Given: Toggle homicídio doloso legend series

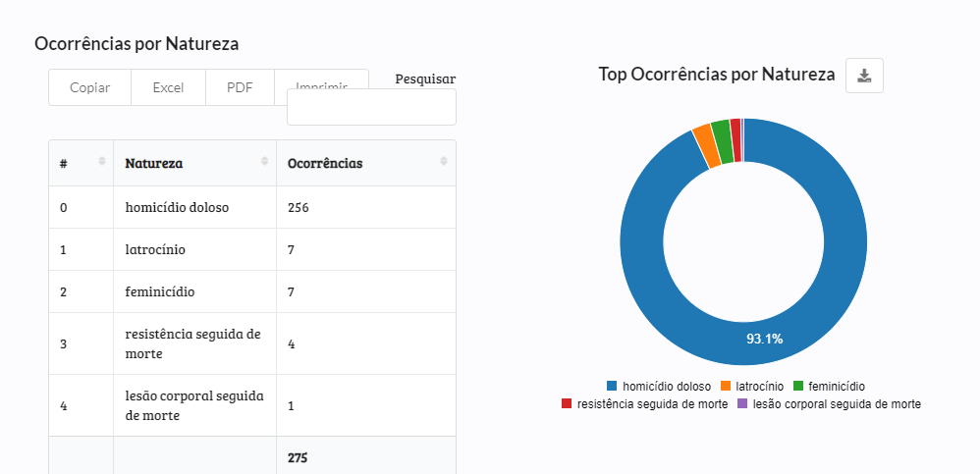Looking at the screenshot, I should [x=662, y=387].
